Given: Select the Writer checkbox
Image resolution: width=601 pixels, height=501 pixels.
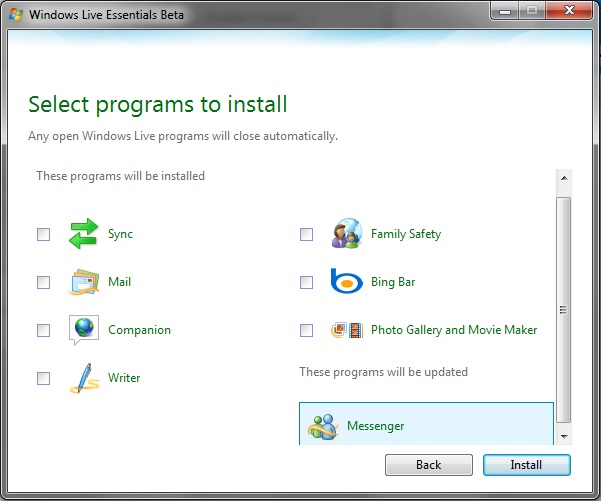Looking at the screenshot, I should tap(43, 378).
